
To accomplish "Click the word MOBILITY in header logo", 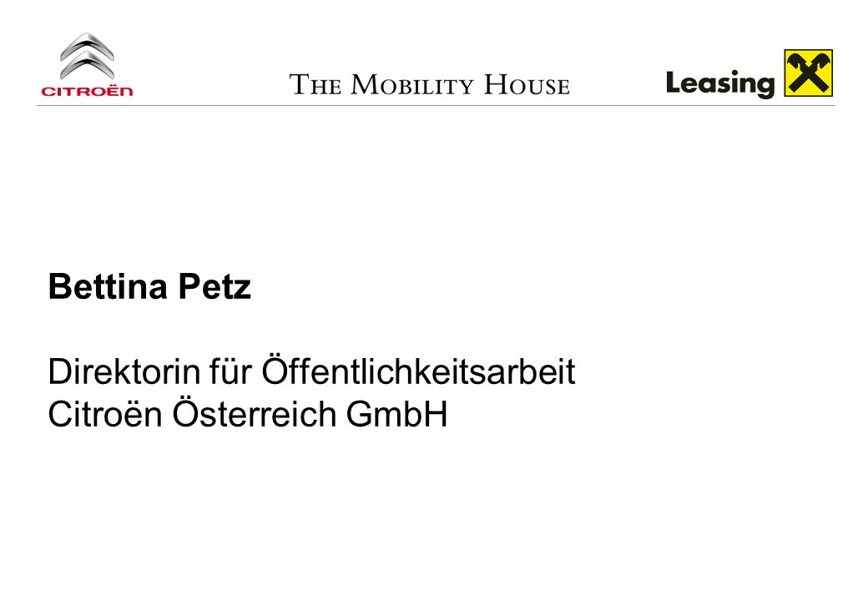I will [412, 84].
